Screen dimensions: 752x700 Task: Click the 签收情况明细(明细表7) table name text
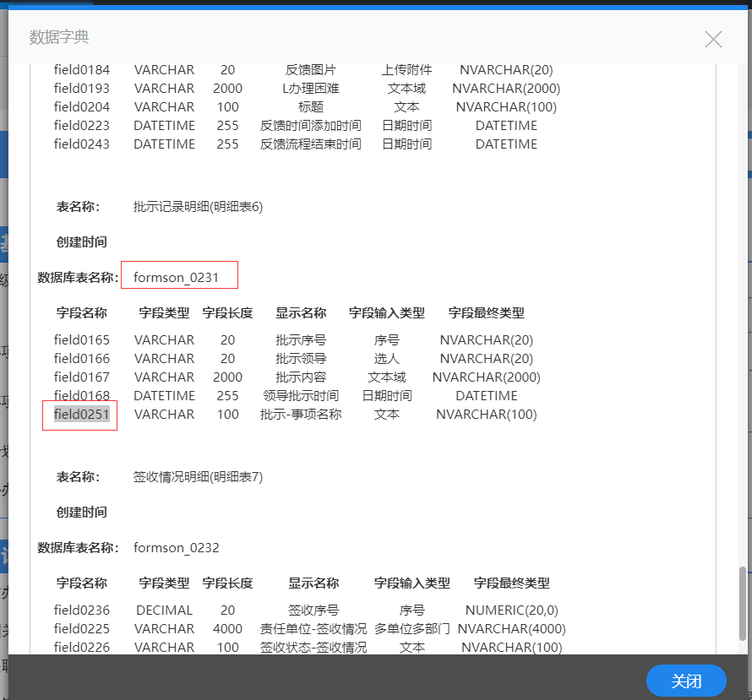pos(198,477)
